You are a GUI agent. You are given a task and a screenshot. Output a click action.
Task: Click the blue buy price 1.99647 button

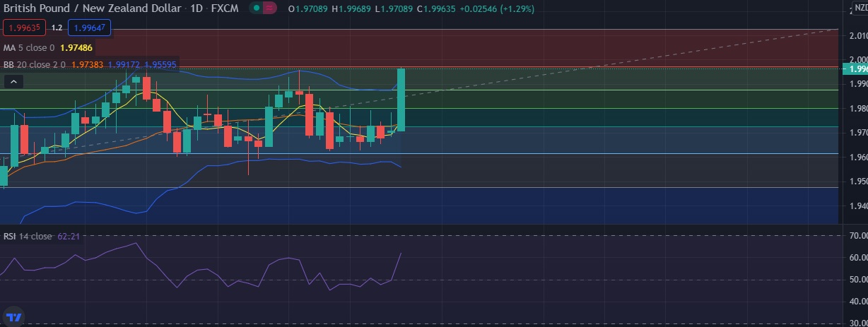coord(89,28)
